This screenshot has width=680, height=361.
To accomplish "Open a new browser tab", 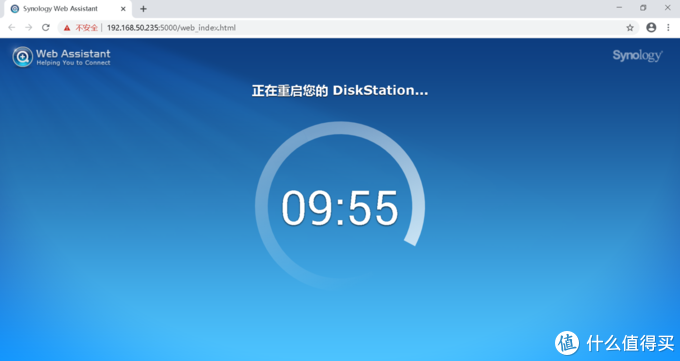I will pos(143,9).
